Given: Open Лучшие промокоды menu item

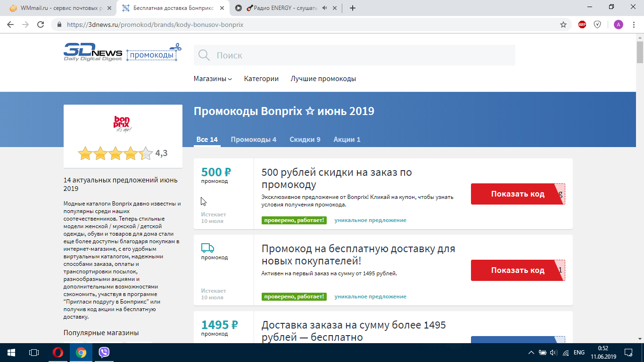Looking at the screenshot, I should coord(323,79).
